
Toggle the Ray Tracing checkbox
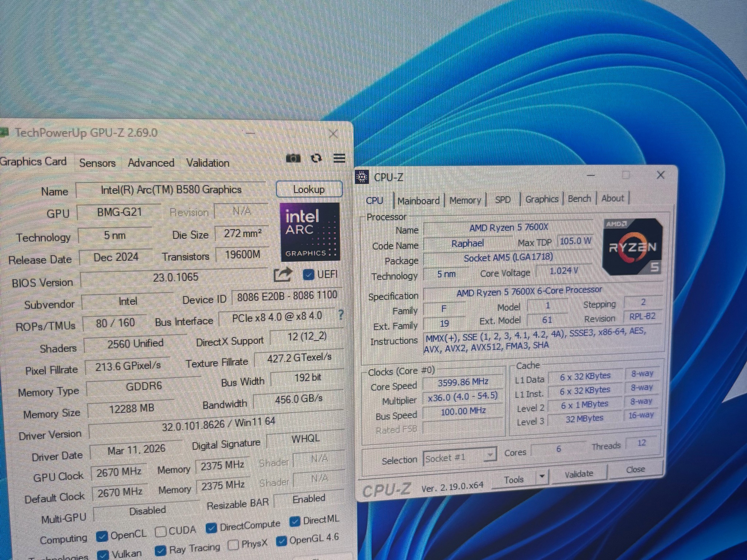(160, 551)
